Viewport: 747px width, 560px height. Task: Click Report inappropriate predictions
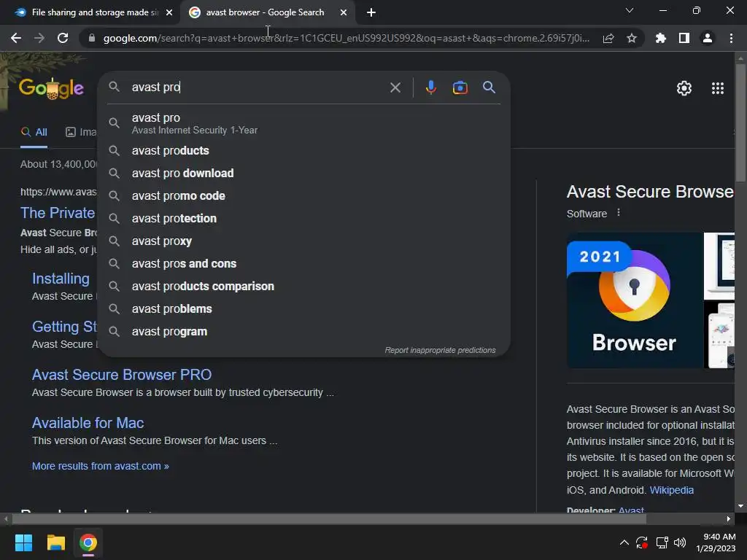coord(440,350)
